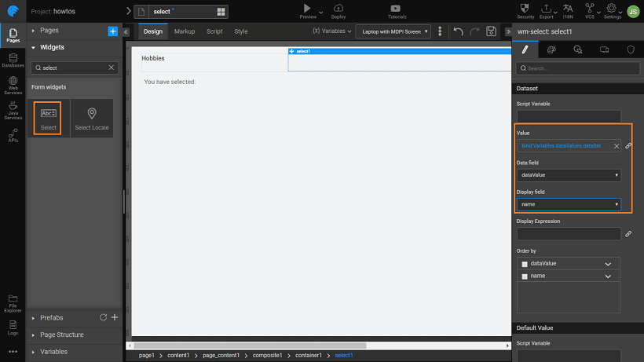Click the properties Search input field

coord(578,68)
